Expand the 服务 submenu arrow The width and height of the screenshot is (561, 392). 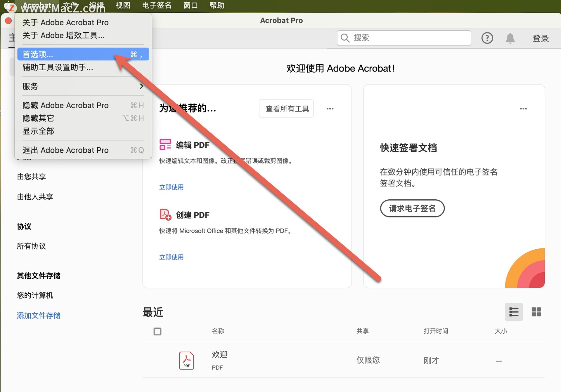coord(141,86)
